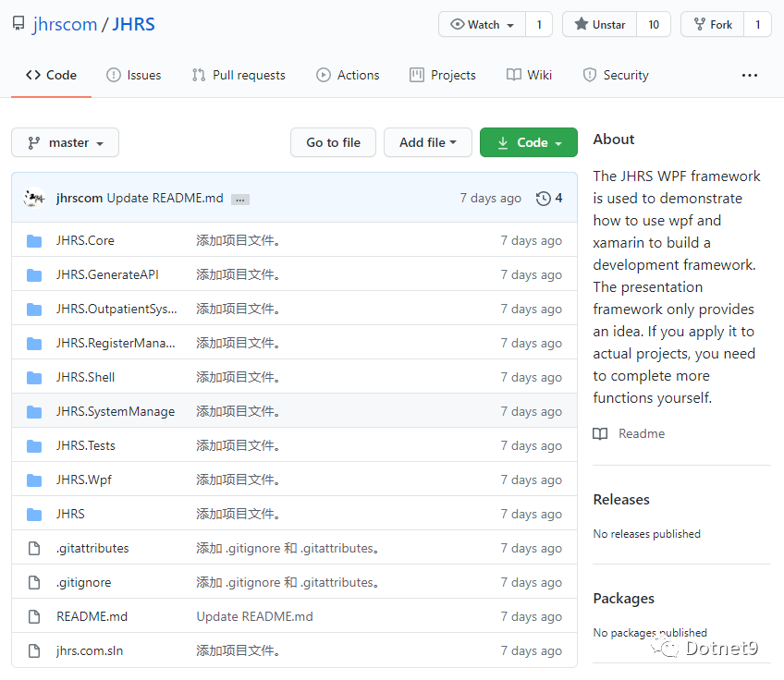Switch to the Pull requests tab
Screen dimensions: 784x680
tap(239, 75)
